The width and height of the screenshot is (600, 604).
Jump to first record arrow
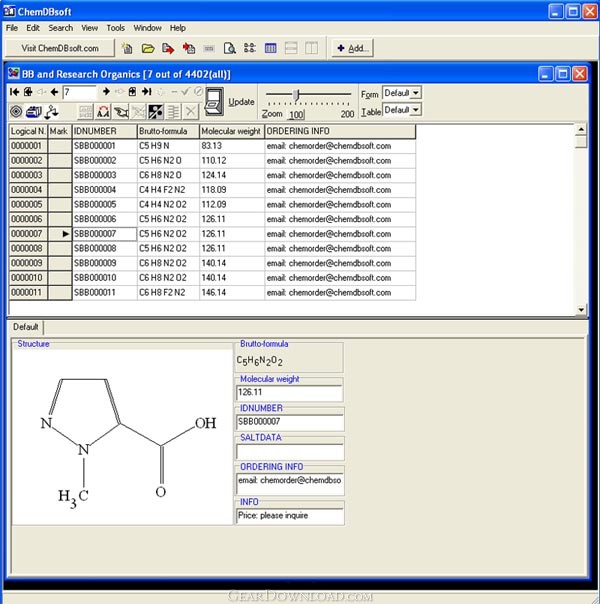pyautogui.click(x=15, y=92)
